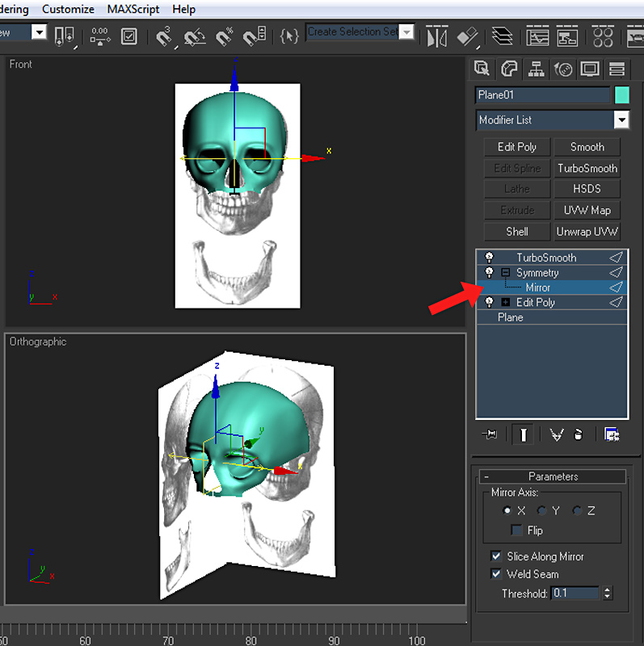The height and width of the screenshot is (646, 644).
Task: Open the Layer Manager icon
Action: [503, 36]
